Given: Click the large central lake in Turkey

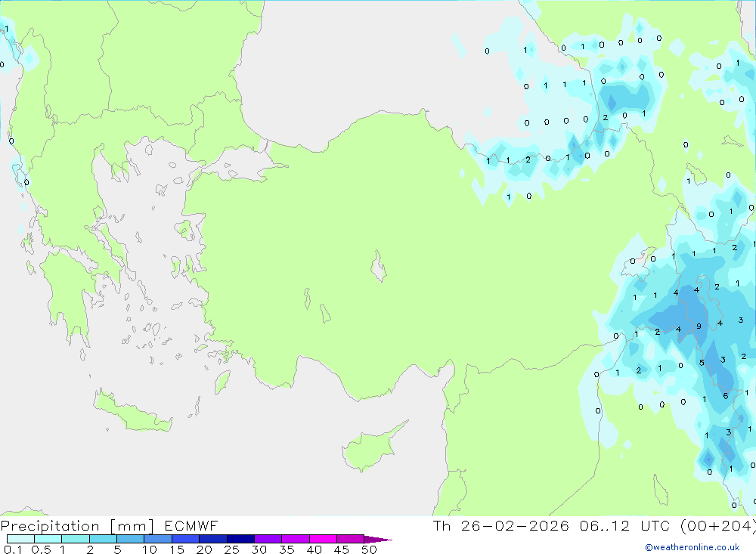Looking at the screenshot, I should coord(379,266).
